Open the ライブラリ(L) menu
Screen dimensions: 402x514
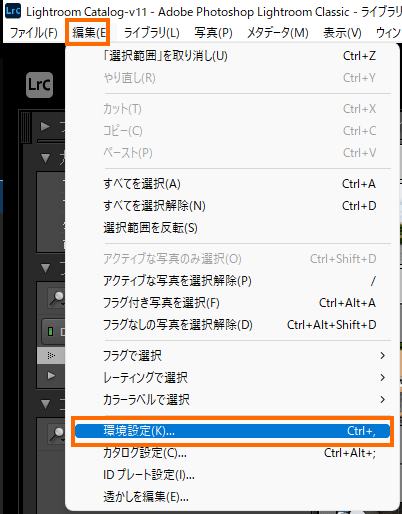coord(151,33)
